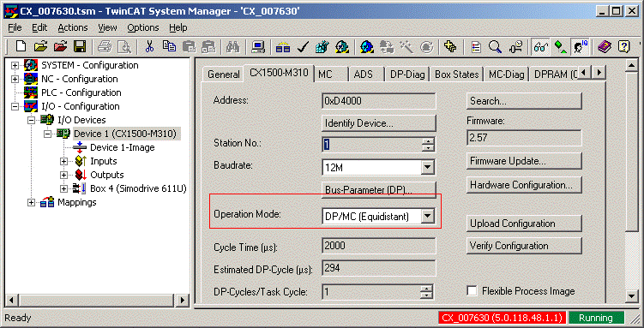Choose target system via computer icon
Viewport: 644px width, 328px height.
[x=258, y=47]
